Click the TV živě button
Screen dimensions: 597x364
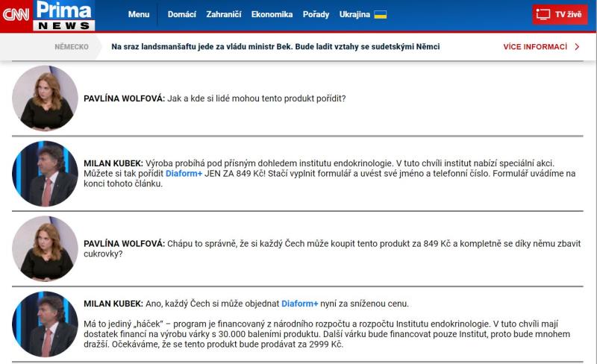coord(560,14)
